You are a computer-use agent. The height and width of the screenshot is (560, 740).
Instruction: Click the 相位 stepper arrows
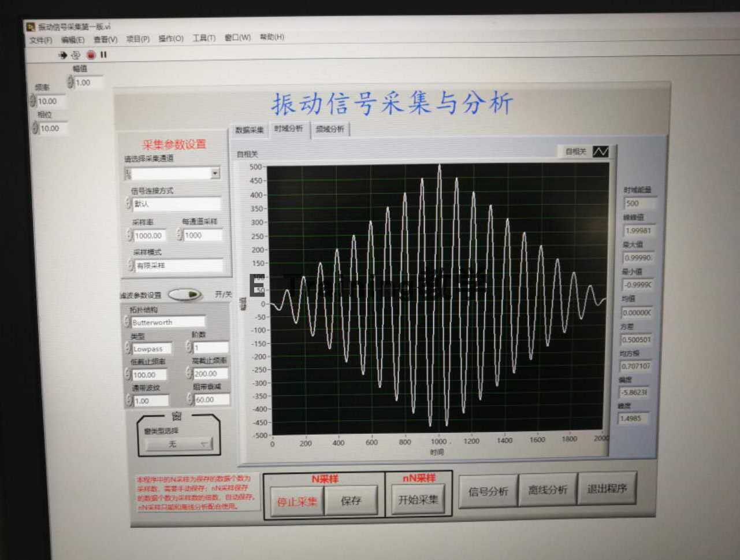point(35,128)
